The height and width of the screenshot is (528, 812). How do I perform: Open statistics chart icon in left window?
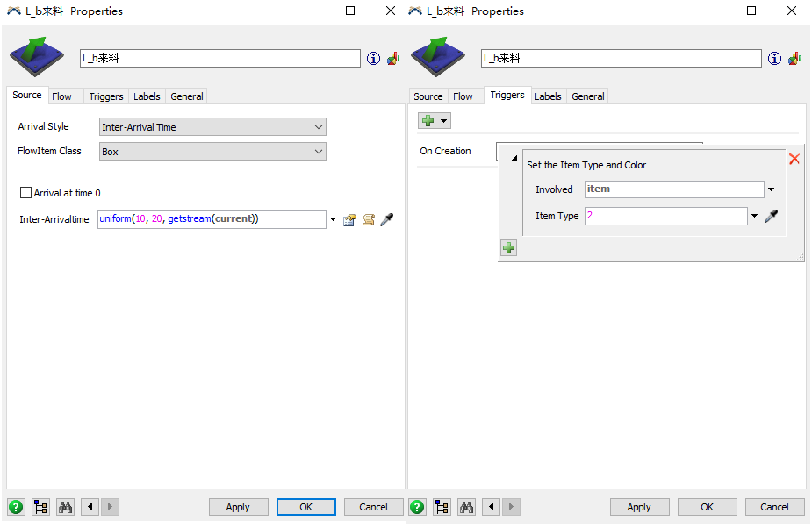393,59
